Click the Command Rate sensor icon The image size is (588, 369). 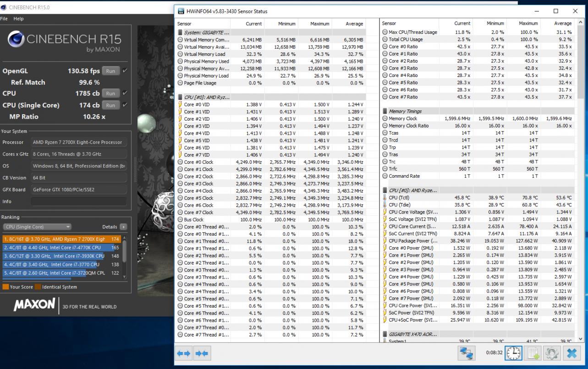tap(385, 176)
